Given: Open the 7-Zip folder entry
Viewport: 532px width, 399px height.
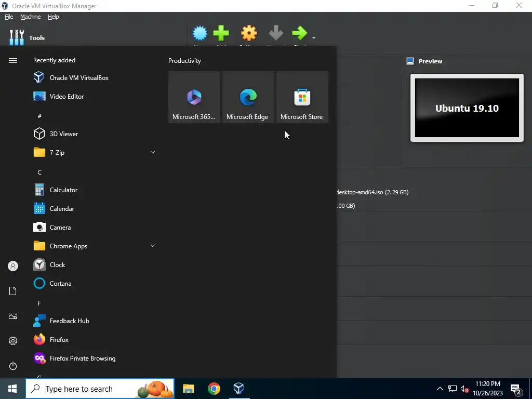Looking at the screenshot, I should click(x=95, y=152).
